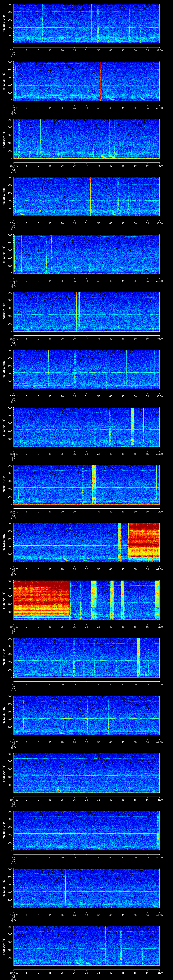Click the 3:36:00 start time label
Viewport: 173px width, 980px height.
click(14, 339)
